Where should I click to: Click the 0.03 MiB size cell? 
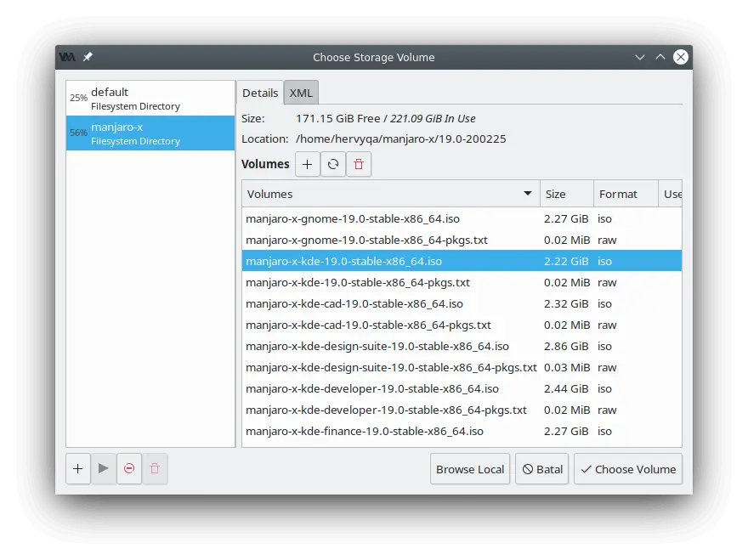point(567,367)
